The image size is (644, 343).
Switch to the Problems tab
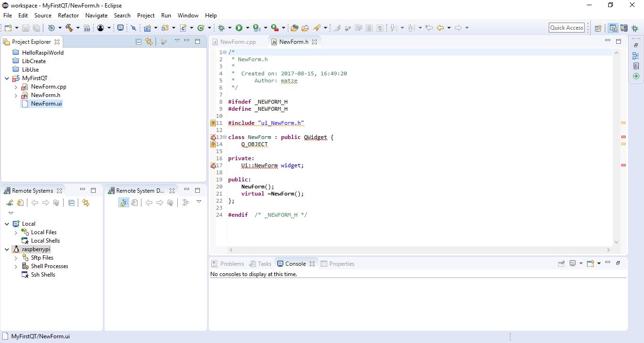click(x=232, y=264)
